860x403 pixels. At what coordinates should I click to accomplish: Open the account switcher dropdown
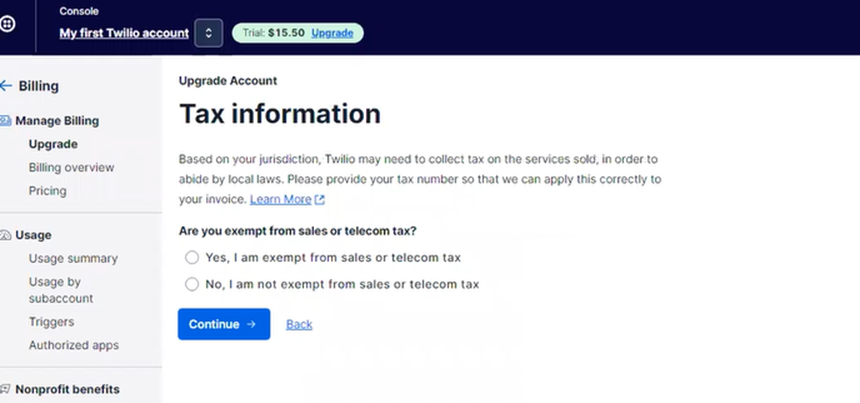coord(208,33)
